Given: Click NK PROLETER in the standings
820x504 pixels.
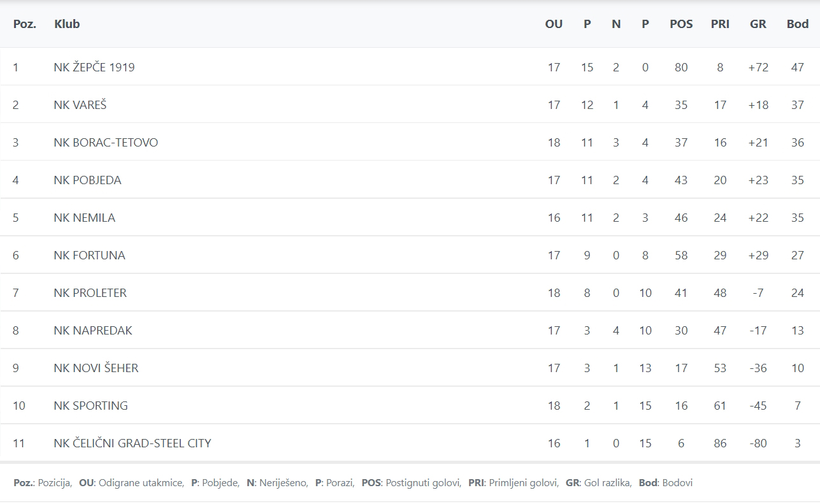Looking at the screenshot, I should pos(90,292).
